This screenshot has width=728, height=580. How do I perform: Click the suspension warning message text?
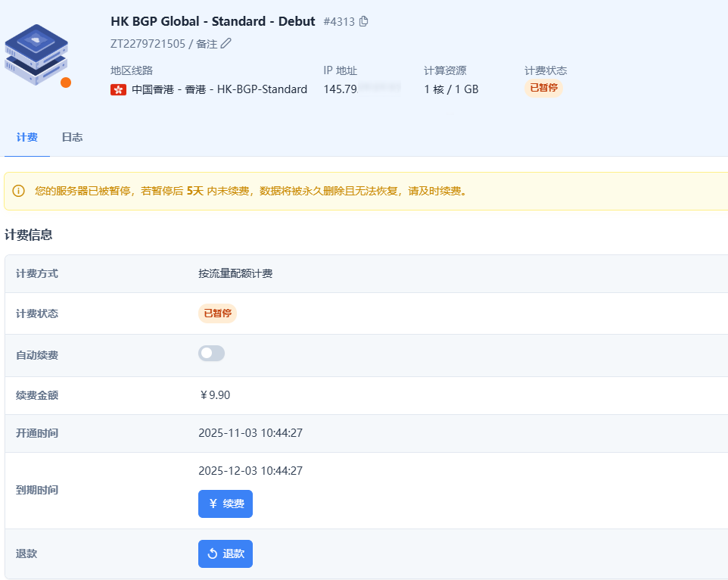pos(250,191)
